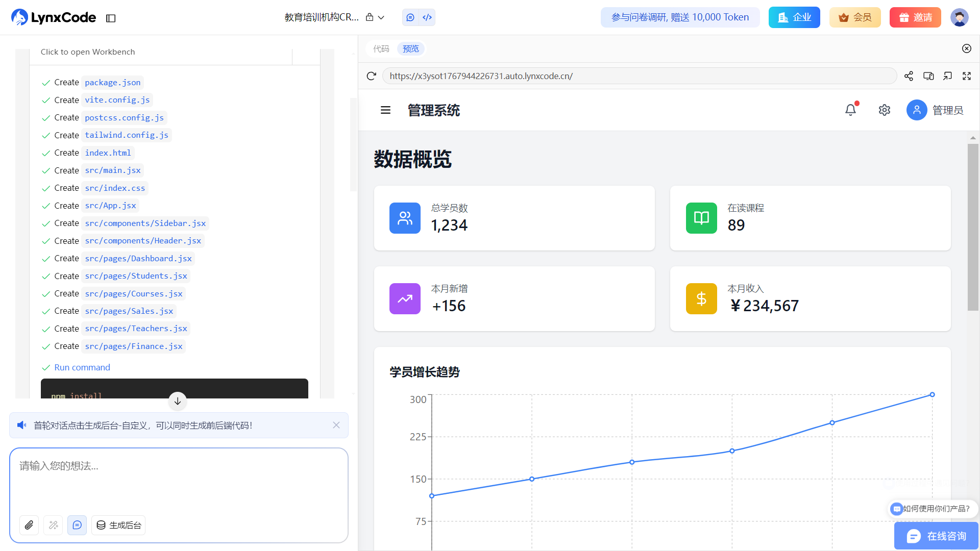Open the device responsive view icon

coord(928,76)
